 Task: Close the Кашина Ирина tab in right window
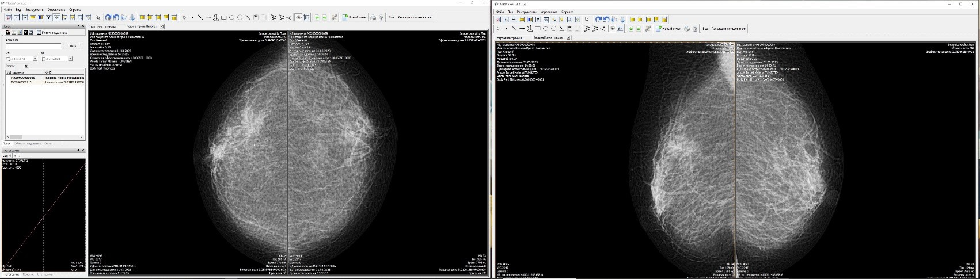[x=568, y=38]
